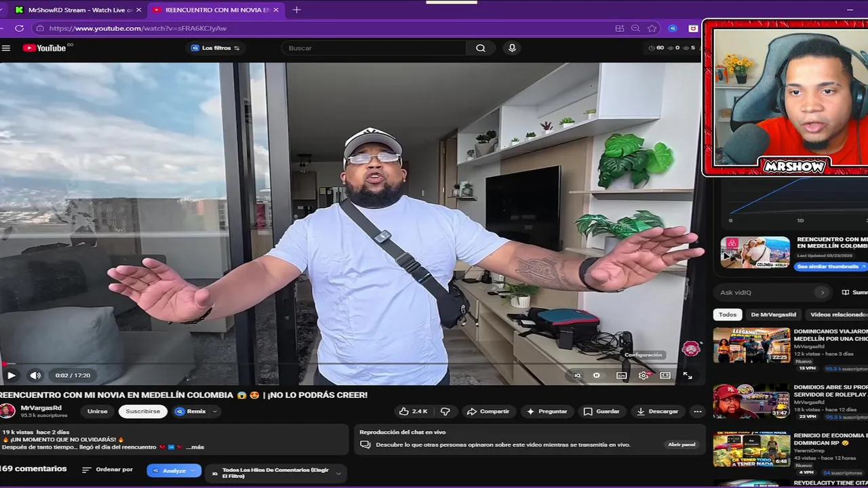
Task: Click Descargar to download the video
Action: click(657, 411)
